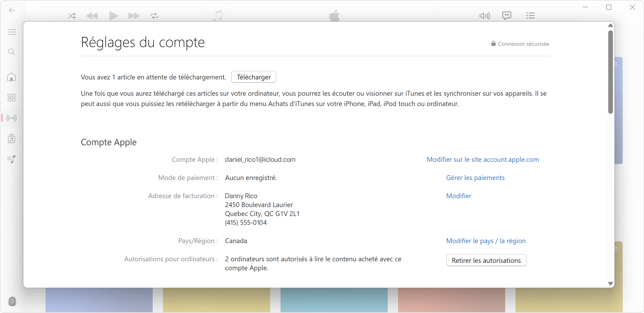
Task: Click scrollbar up arrow in dialog
Action: tap(611, 25)
